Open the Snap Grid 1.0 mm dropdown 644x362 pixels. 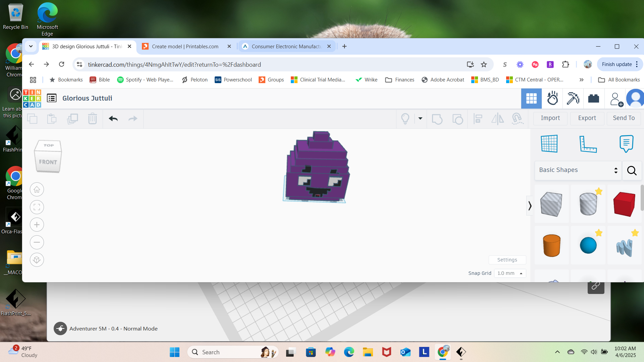(x=510, y=273)
